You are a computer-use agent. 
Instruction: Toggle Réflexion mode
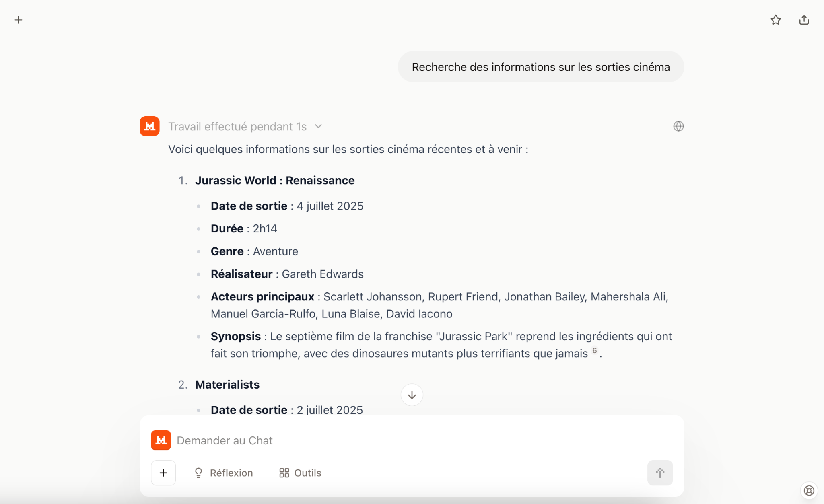click(x=223, y=473)
